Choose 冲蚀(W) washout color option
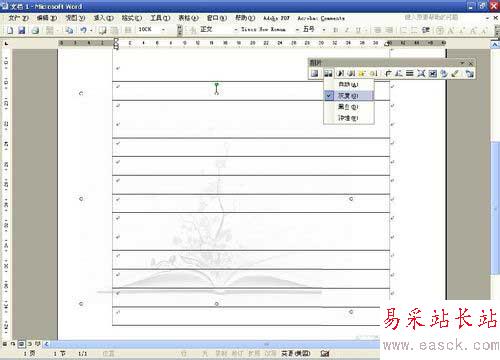This screenshot has width=500, height=360. [349, 118]
